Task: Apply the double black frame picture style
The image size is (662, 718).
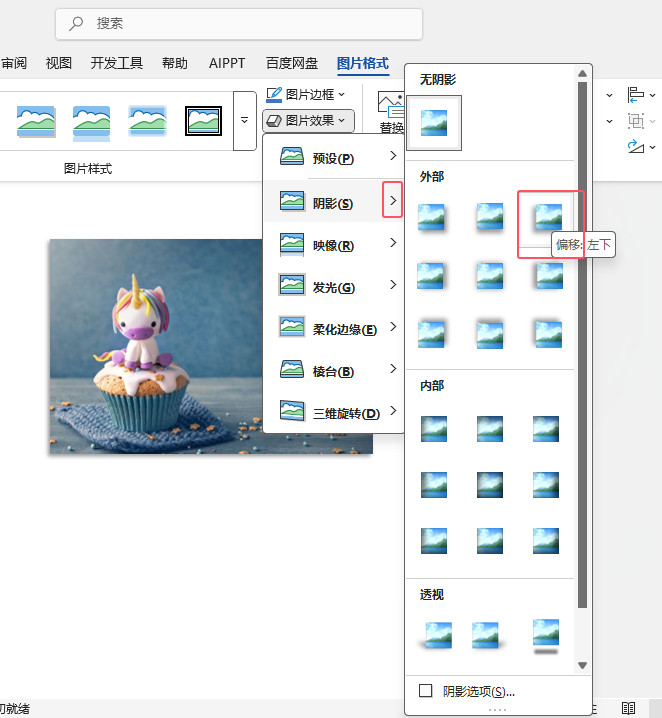Action: coord(203,121)
